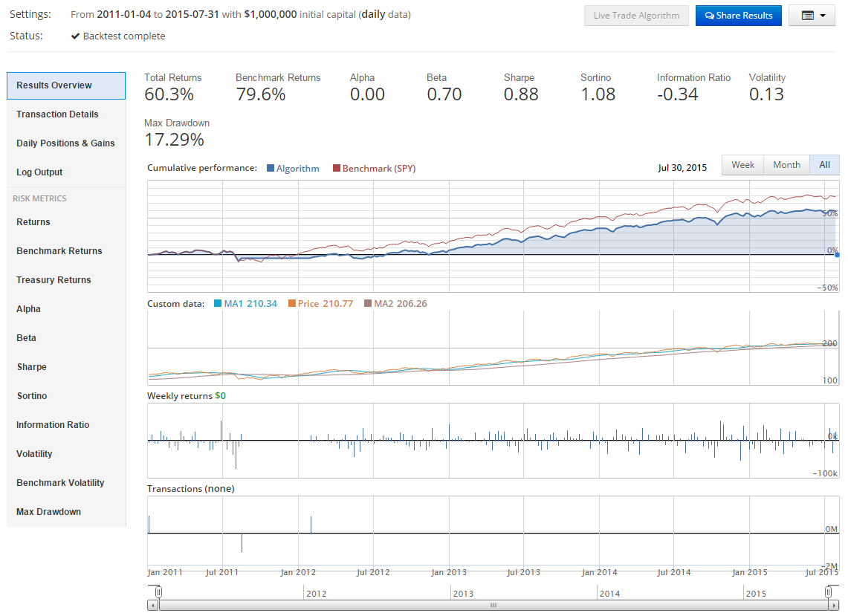Open the Transaction Details tab
Viewport: 848px width, 616px height.
pos(57,114)
